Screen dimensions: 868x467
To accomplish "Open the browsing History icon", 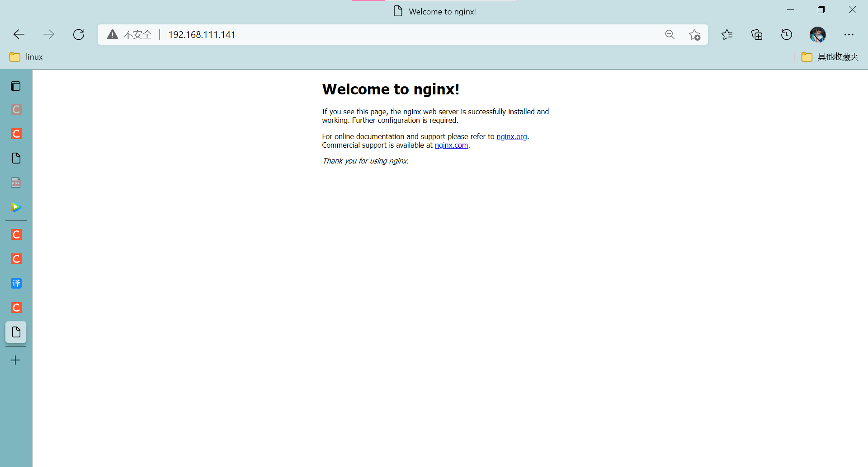I will (787, 34).
